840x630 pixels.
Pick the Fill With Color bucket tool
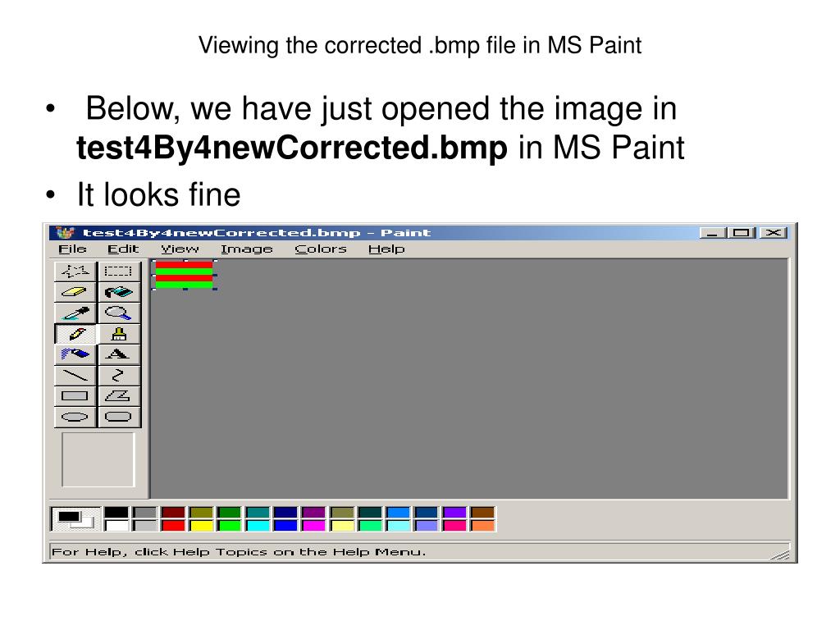119,292
